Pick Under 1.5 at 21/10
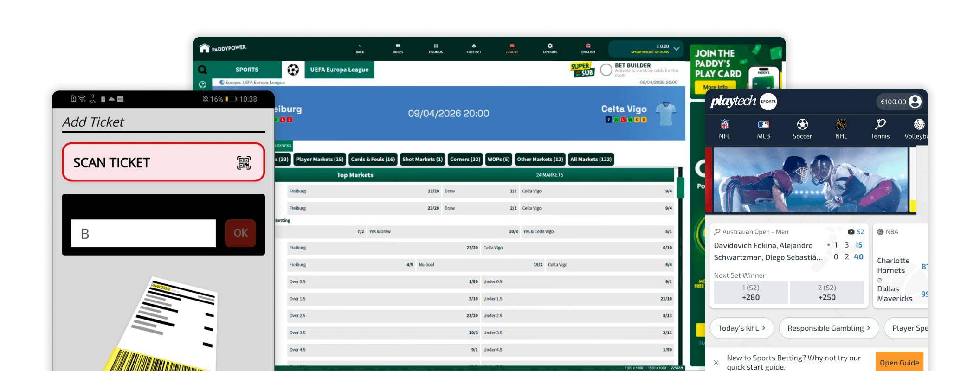 (x=577, y=299)
